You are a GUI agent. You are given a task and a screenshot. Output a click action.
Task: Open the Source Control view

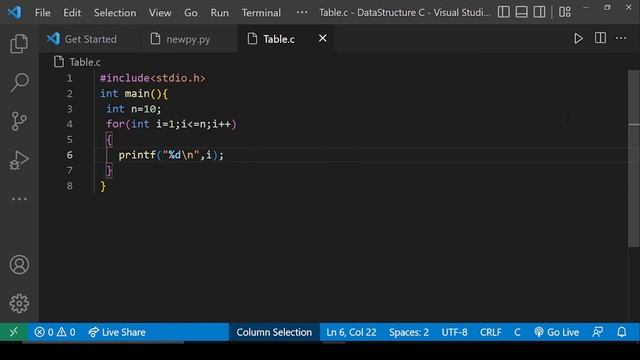click(19, 121)
